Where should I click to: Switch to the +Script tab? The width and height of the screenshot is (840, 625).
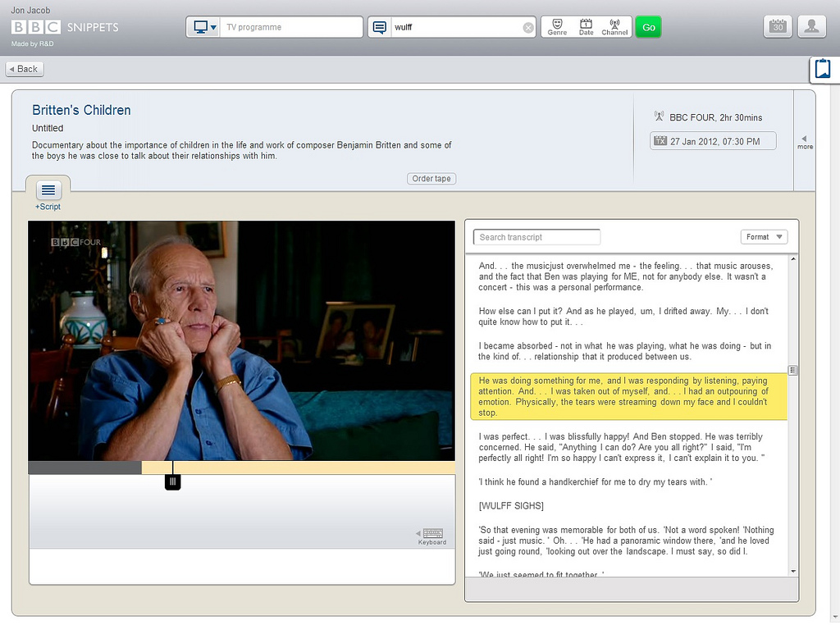[48, 194]
